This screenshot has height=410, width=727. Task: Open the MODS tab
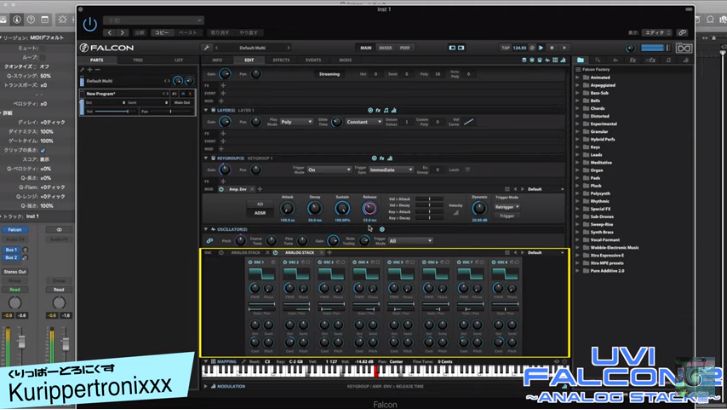[x=345, y=60]
